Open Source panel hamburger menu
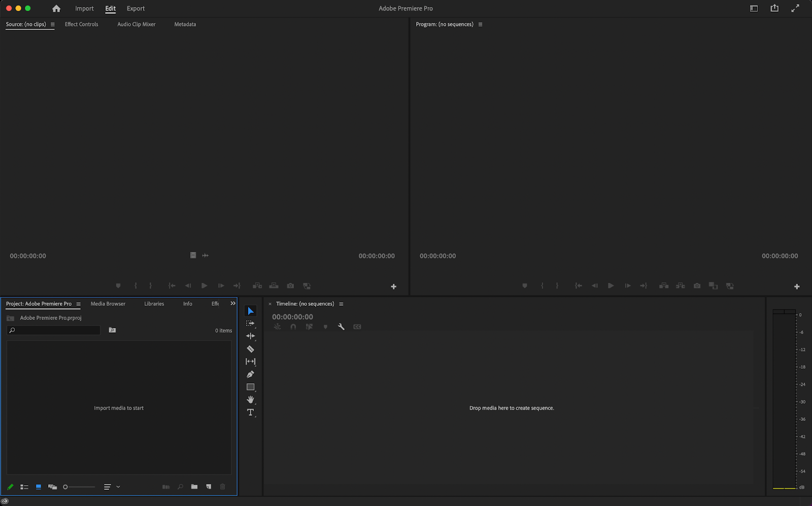Image resolution: width=812 pixels, height=506 pixels. click(x=52, y=24)
